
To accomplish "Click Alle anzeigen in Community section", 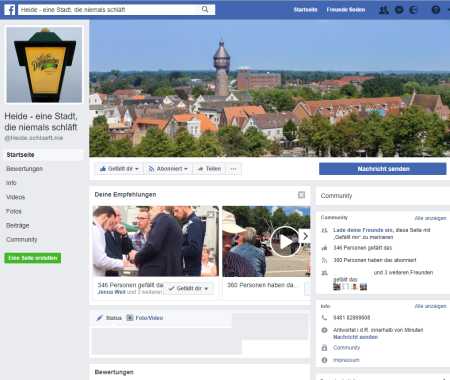I will coord(430,218).
